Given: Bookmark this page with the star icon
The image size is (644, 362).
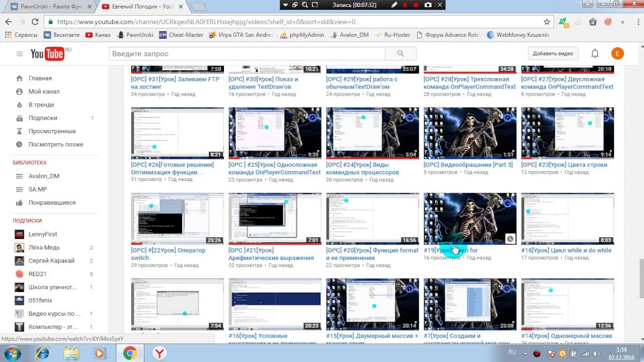Looking at the screenshot, I should click(x=547, y=22).
